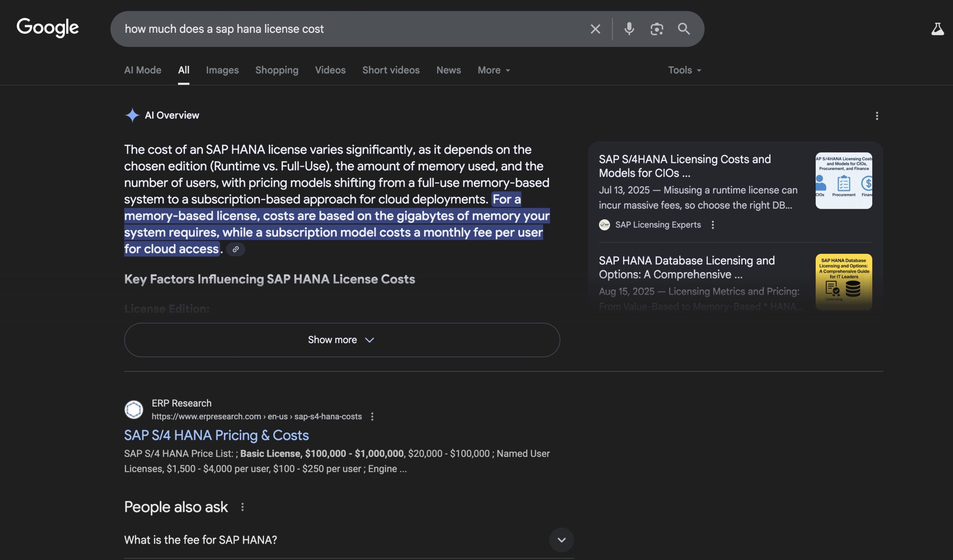Expand "What is the fee for SAP HANA?"
953x560 pixels.
(x=561, y=540)
